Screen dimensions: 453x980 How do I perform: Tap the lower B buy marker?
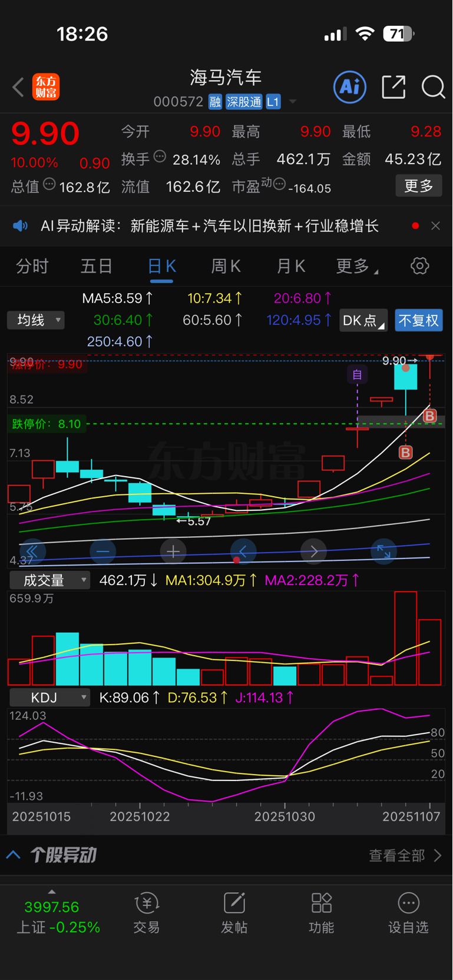pyautogui.click(x=405, y=452)
